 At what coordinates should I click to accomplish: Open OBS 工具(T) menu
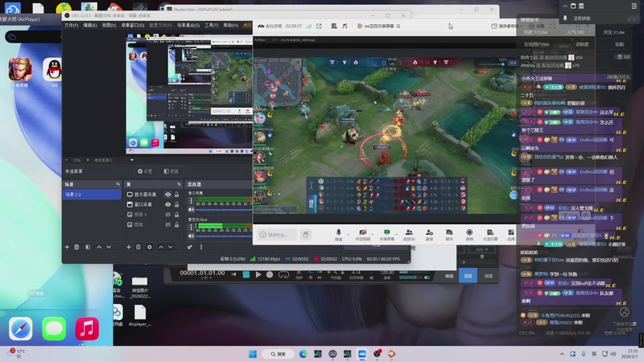point(212,25)
